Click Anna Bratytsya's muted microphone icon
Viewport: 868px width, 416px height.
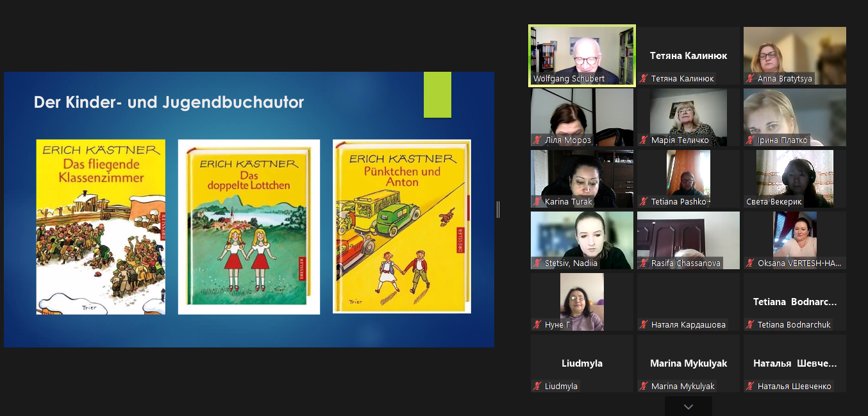pyautogui.click(x=750, y=79)
